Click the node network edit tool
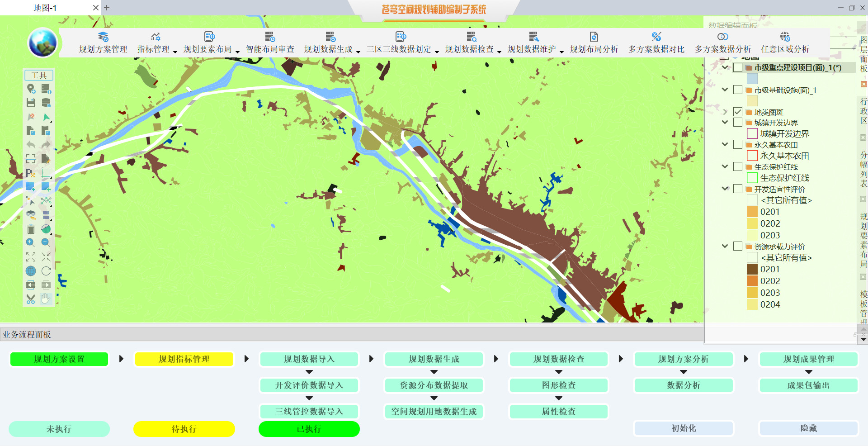The height and width of the screenshot is (446, 868). click(x=46, y=201)
